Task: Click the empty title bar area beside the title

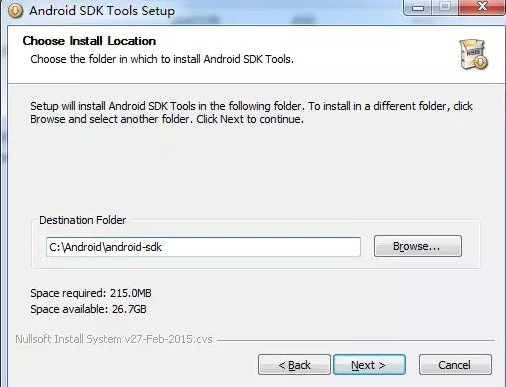Action: click(x=287, y=10)
